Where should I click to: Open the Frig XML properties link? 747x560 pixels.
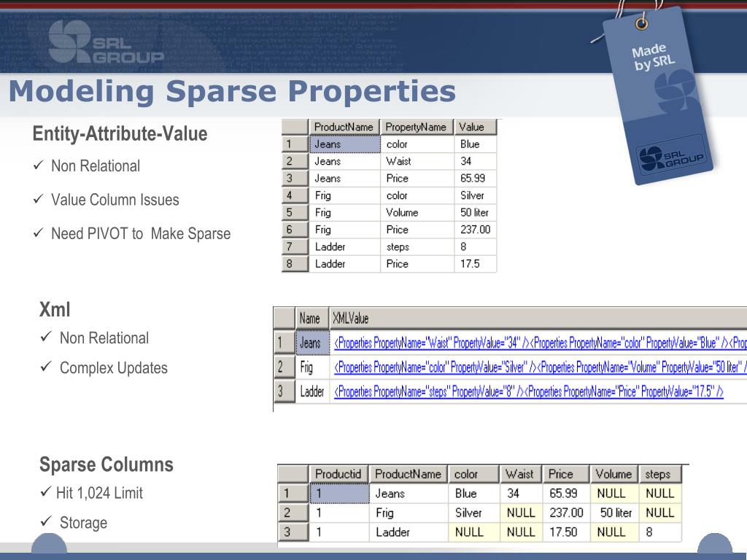pos(541,367)
